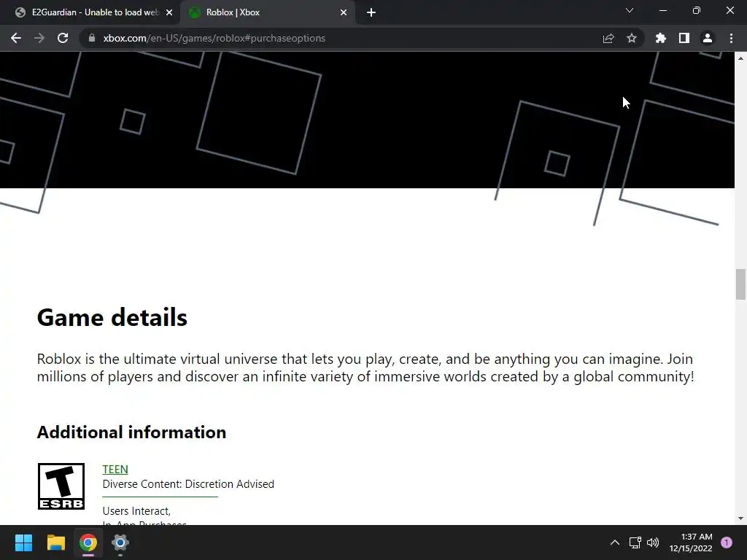Open Settings from the taskbar

(120, 542)
